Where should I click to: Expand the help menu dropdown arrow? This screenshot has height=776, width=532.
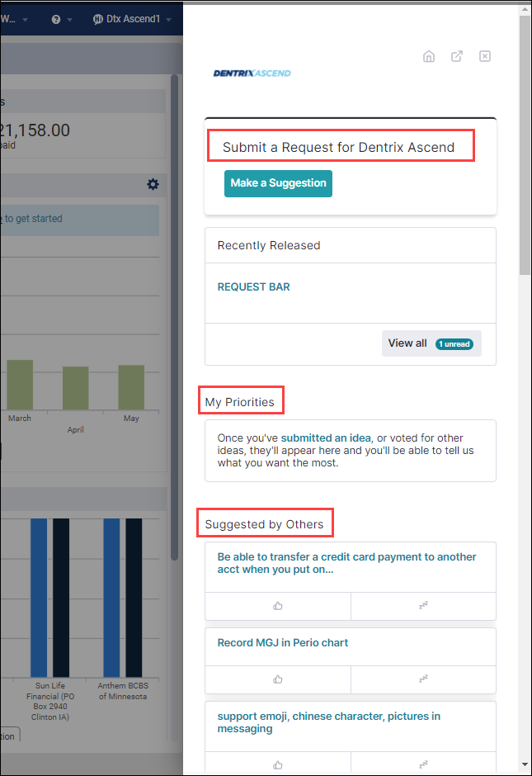click(69, 20)
